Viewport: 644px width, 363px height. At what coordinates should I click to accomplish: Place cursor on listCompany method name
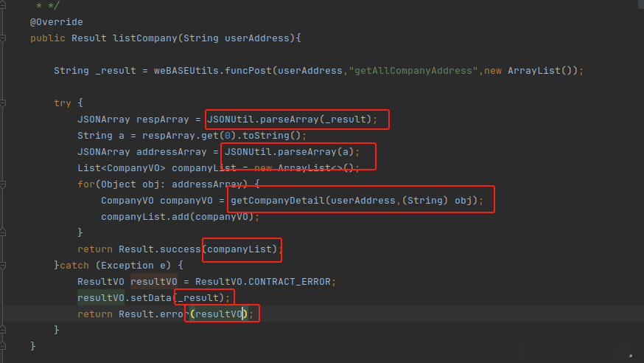pyautogui.click(x=145, y=38)
